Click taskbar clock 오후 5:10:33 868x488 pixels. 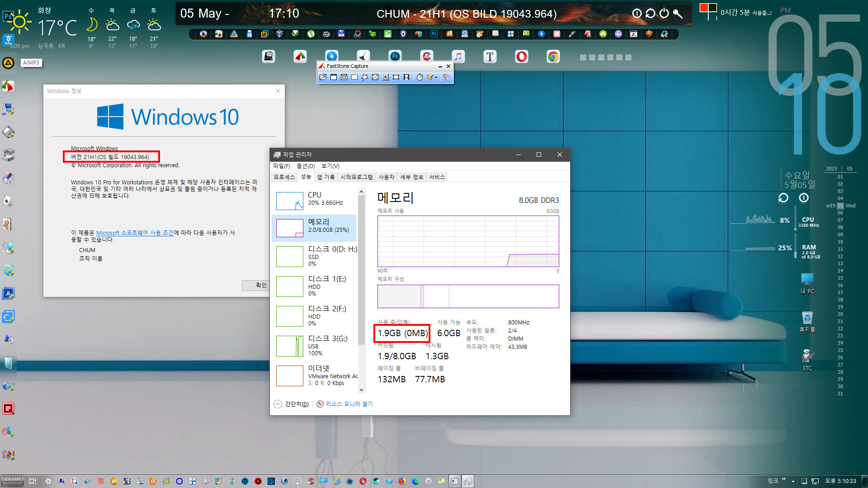(840, 481)
